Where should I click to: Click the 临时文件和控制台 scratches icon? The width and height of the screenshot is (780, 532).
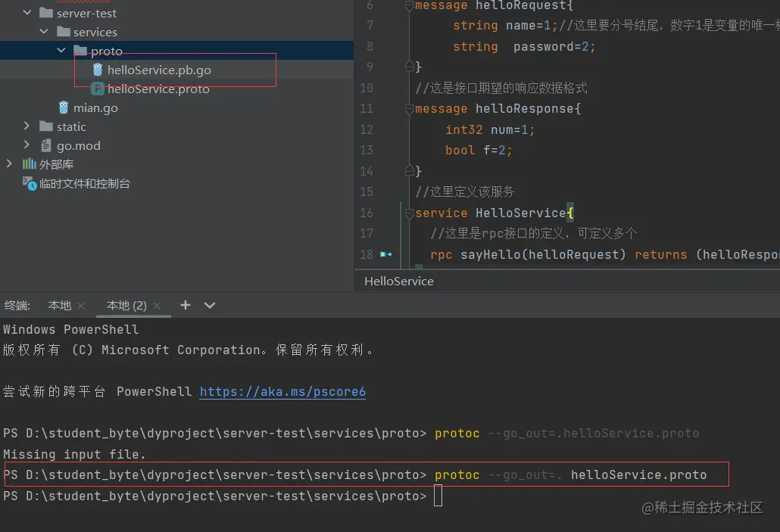pyautogui.click(x=29, y=182)
